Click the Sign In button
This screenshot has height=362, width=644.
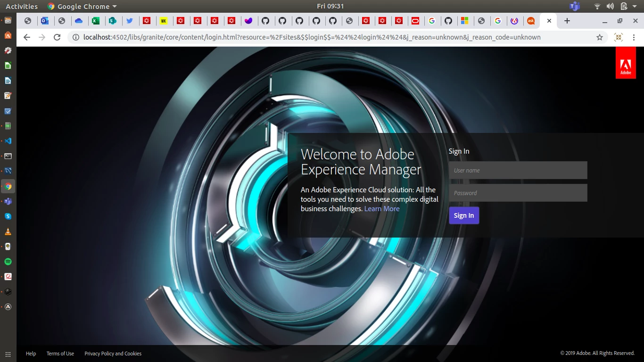464,215
